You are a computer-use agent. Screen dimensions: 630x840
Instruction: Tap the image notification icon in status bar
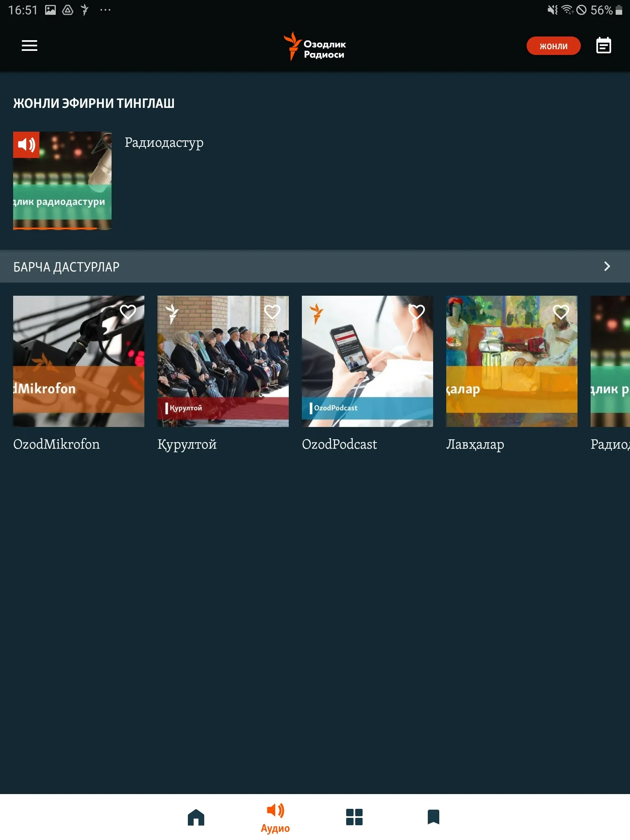pos(50,10)
